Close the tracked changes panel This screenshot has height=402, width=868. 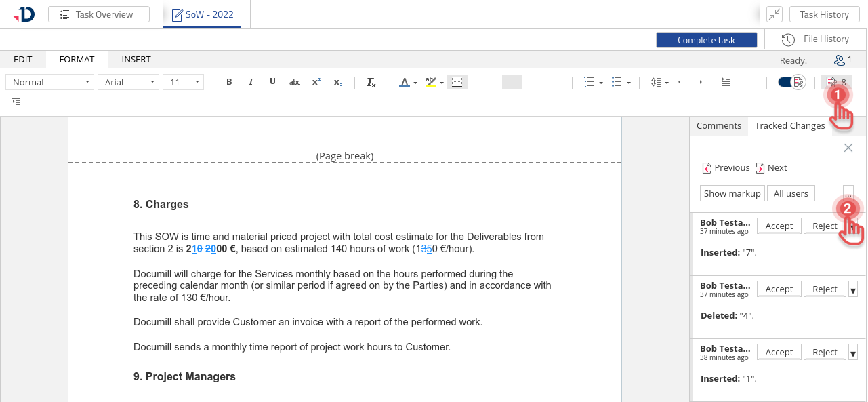tap(848, 148)
